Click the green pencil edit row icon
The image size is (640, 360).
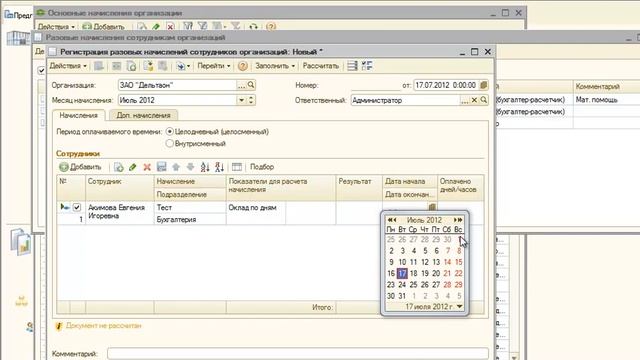(x=133, y=167)
